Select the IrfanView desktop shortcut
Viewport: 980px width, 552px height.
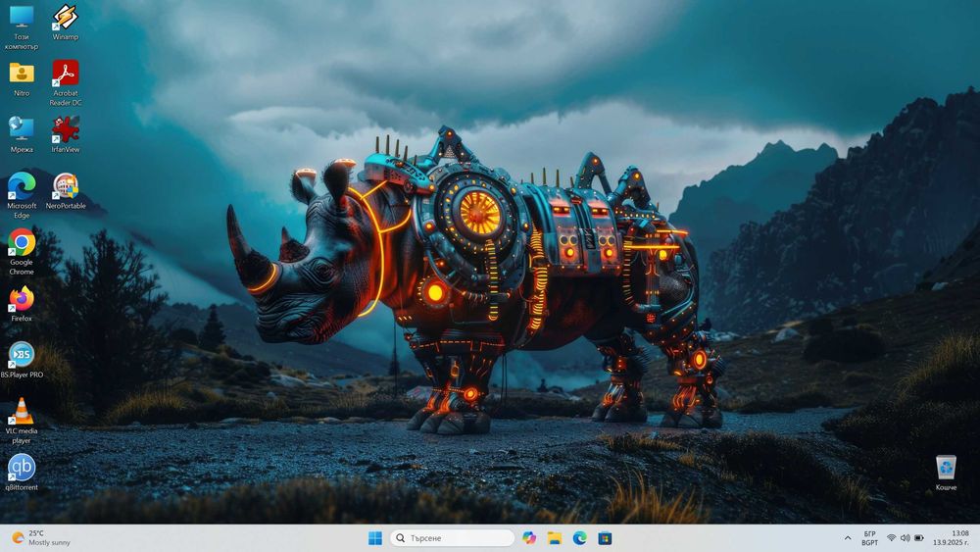(x=65, y=134)
